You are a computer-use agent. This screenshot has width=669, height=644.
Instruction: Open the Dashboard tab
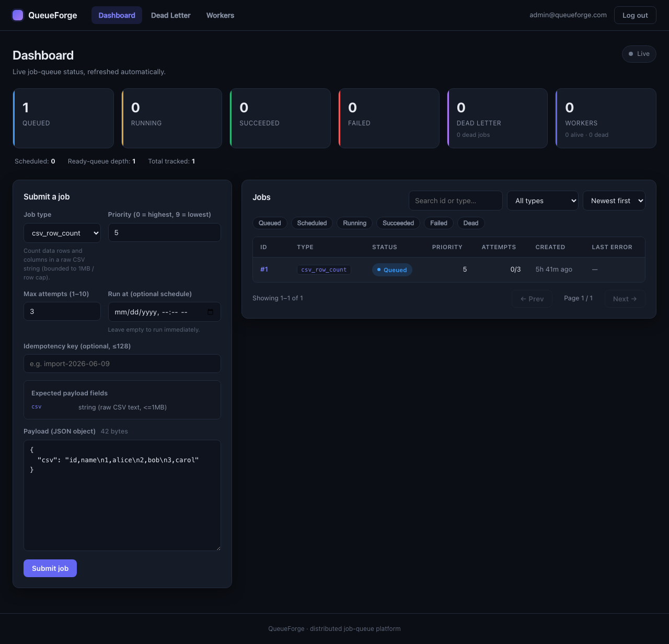pyautogui.click(x=117, y=15)
